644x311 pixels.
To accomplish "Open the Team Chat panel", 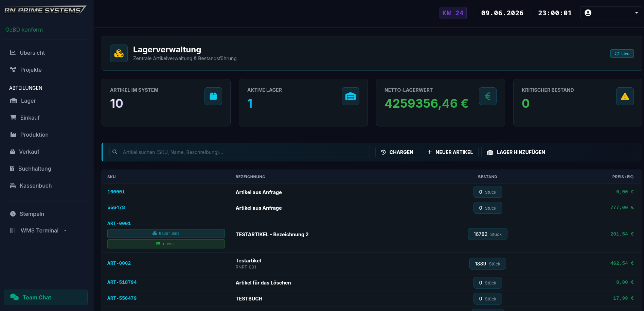I will click(46, 297).
